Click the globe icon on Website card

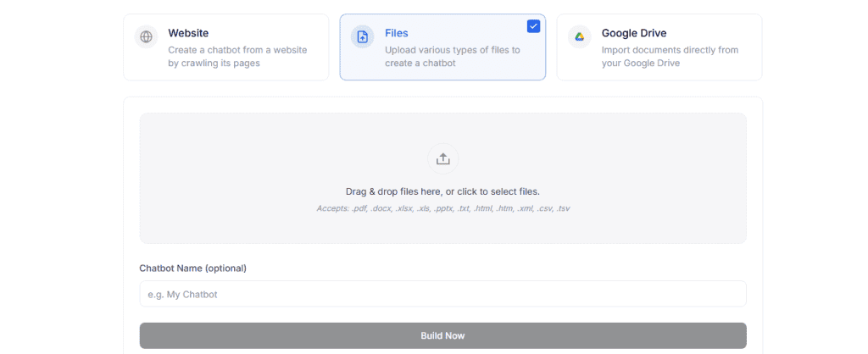pyautogui.click(x=146, y=37)
